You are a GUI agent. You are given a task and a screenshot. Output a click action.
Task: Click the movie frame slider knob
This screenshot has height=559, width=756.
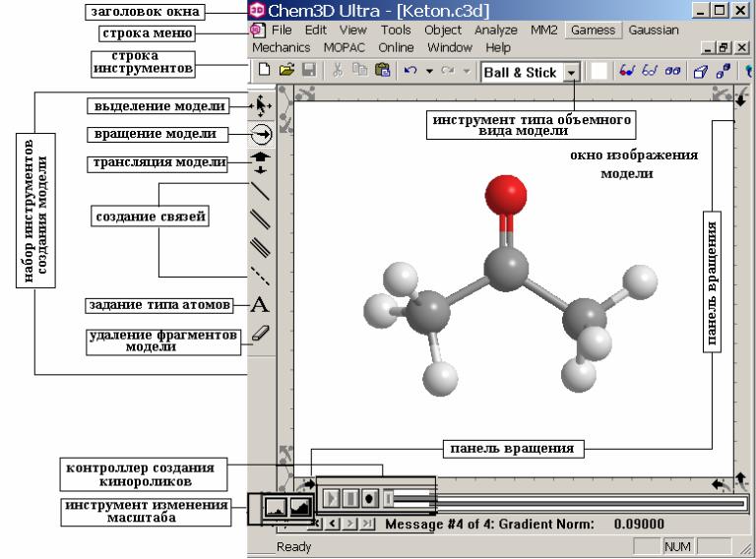[x=389, y=498]
